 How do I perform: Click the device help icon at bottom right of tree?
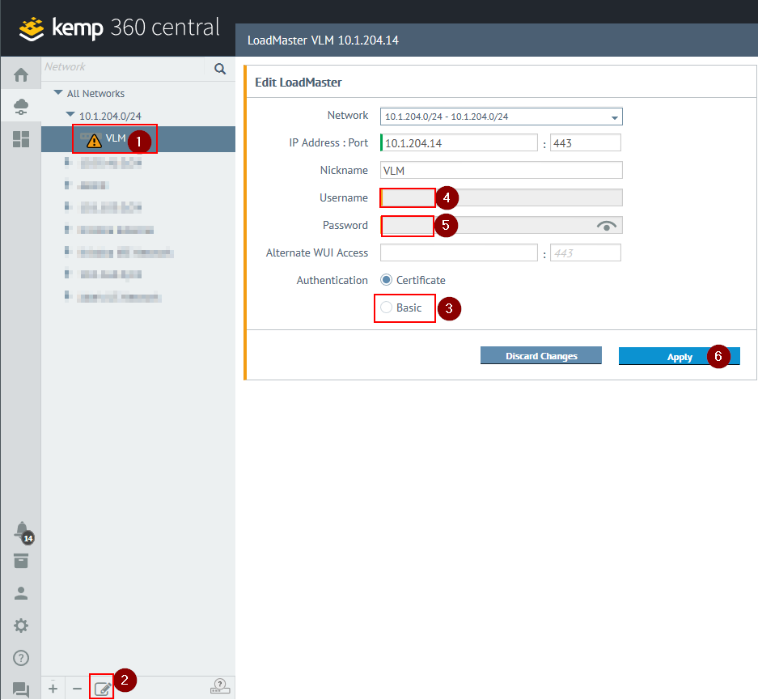click(220, 686)
